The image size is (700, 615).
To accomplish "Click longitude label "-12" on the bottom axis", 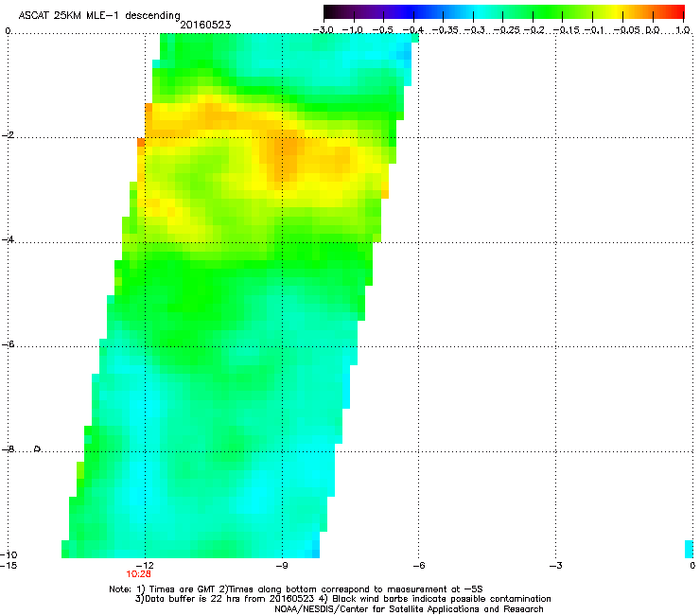I will 145,566.
